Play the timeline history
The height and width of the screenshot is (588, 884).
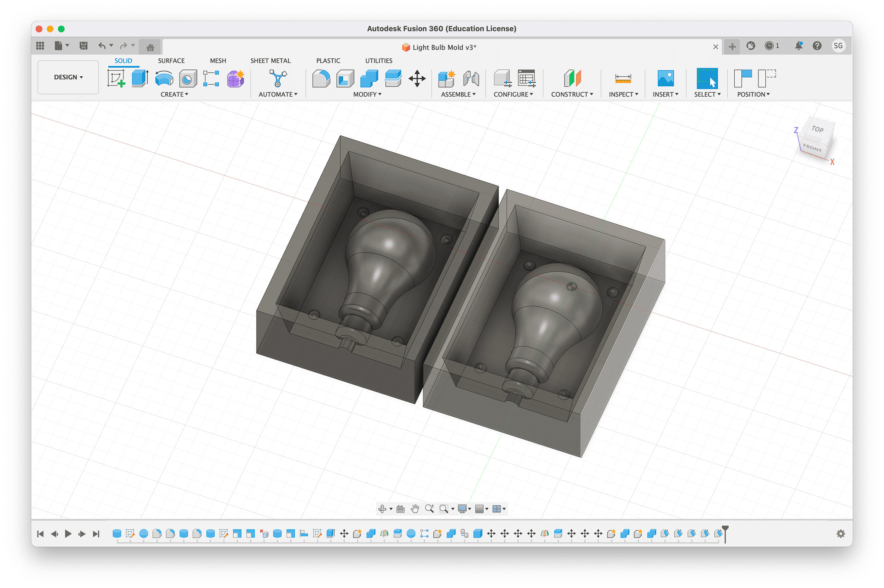(68, 534)
